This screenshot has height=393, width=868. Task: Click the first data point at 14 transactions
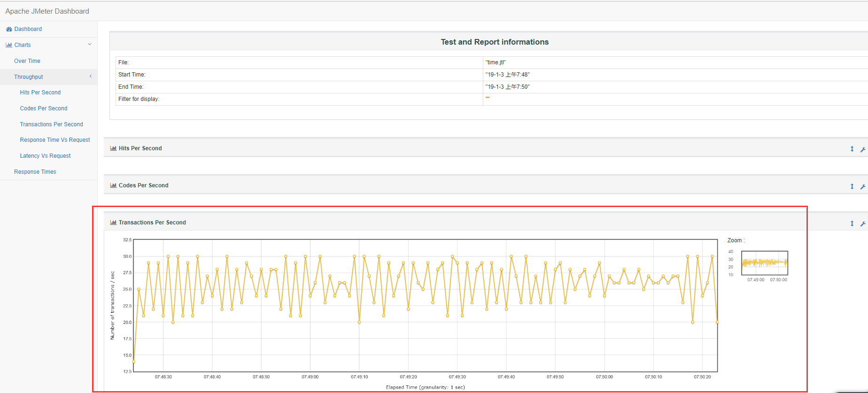pos(134,362)
